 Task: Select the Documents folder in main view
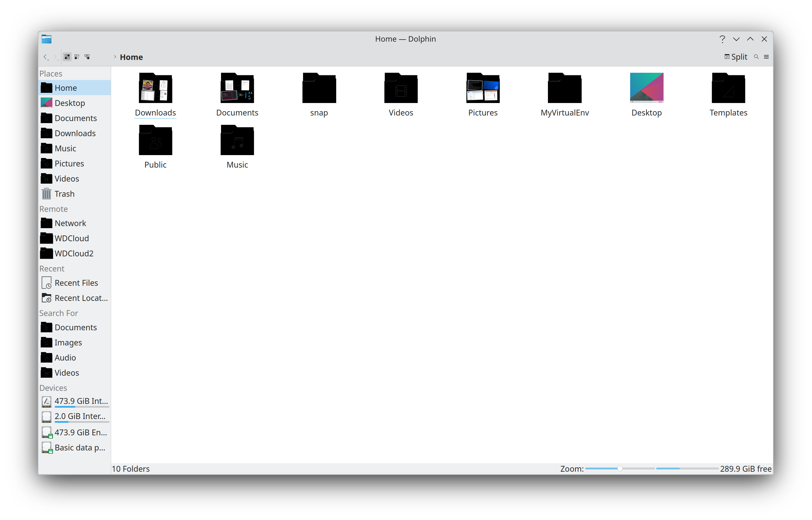coord(237,95)
